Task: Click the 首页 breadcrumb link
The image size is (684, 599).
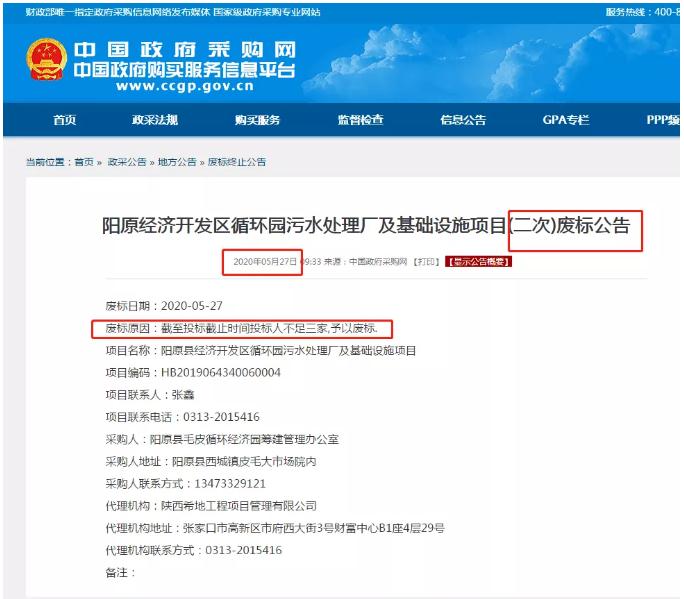Action: 84,162
